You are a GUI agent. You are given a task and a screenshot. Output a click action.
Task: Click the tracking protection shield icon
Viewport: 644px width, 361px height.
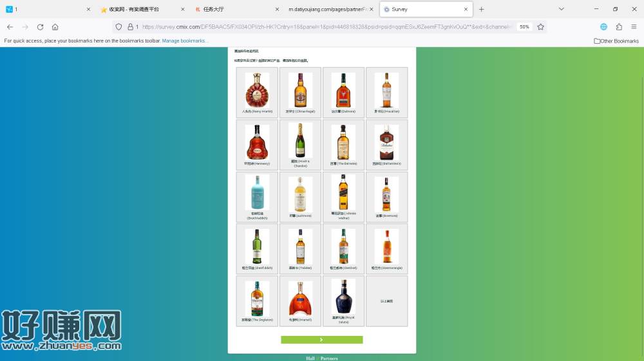tap(119, 27)
